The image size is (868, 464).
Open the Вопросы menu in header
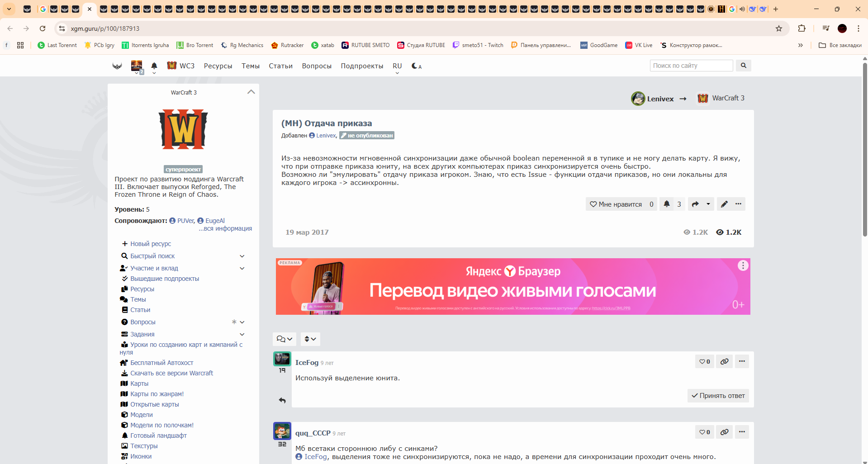[x=317, y=66]
